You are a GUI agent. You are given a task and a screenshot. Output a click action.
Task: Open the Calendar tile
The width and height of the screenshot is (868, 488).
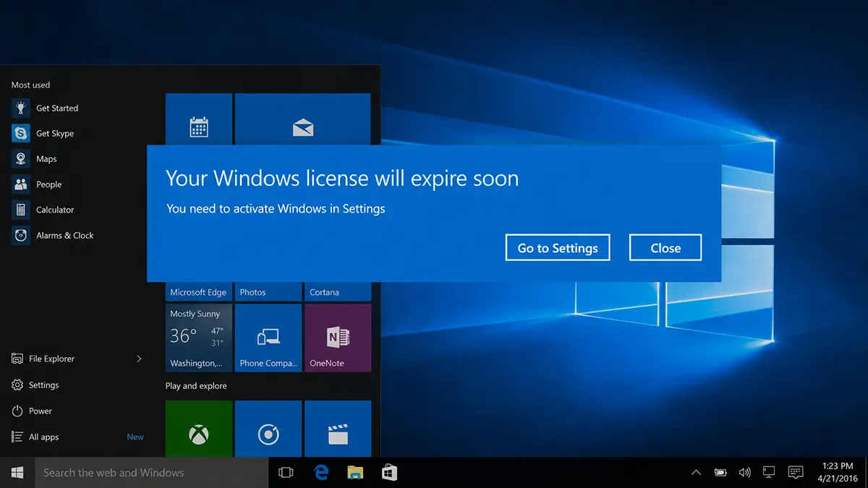click(199, 119)
